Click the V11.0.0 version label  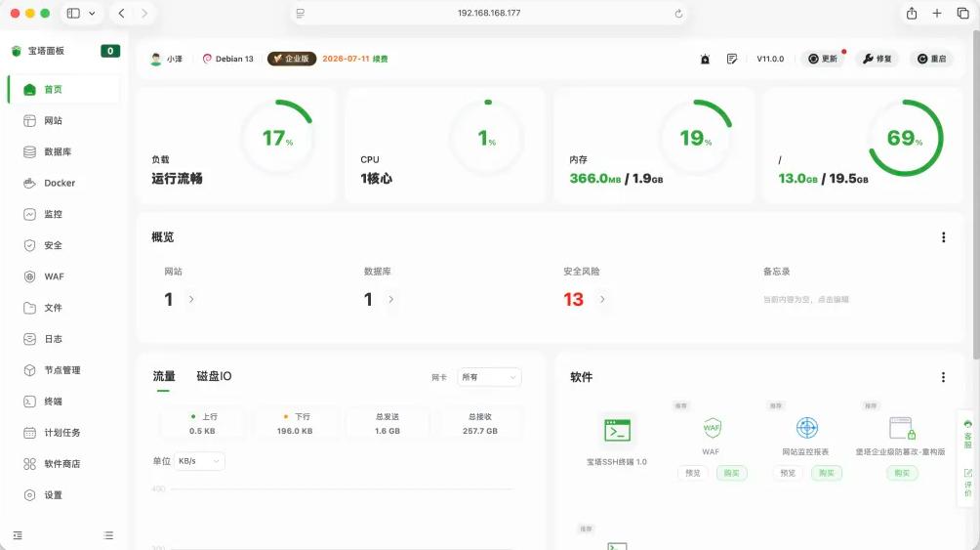pyautogui.click(x=770, y=59)
